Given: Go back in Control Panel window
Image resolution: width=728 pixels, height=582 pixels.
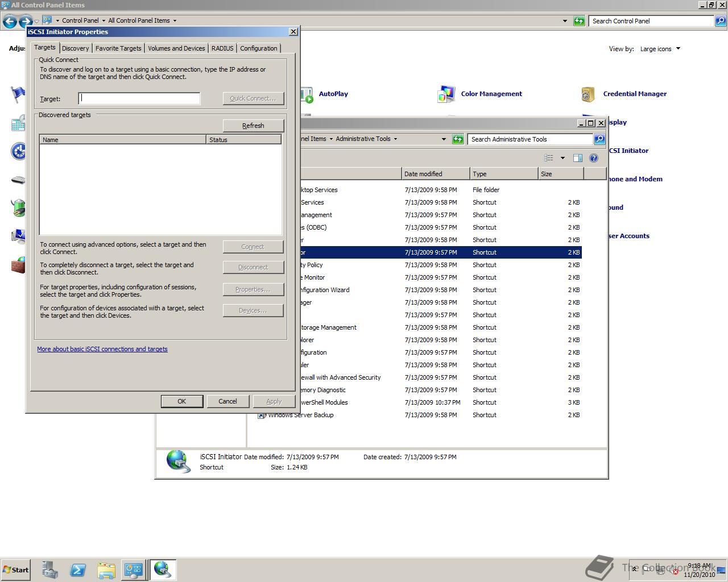Looking at the screenshot, I should pos(10,22).
